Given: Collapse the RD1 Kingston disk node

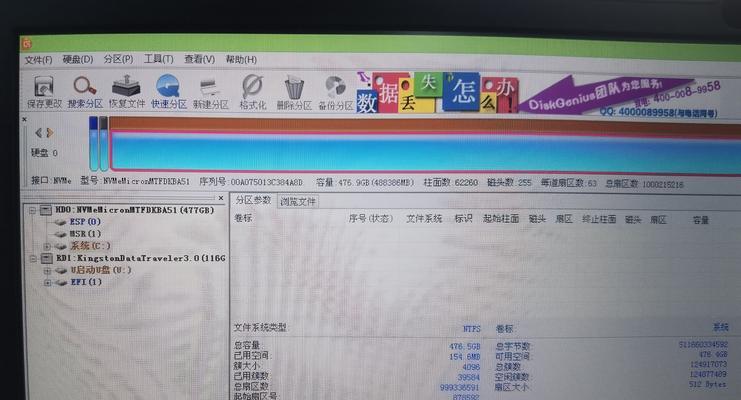Looking at the screenshot, I should point(33,259).
